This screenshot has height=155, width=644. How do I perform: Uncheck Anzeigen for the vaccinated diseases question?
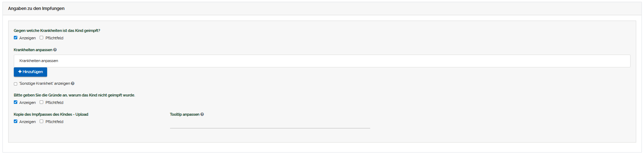click(16, 38)
